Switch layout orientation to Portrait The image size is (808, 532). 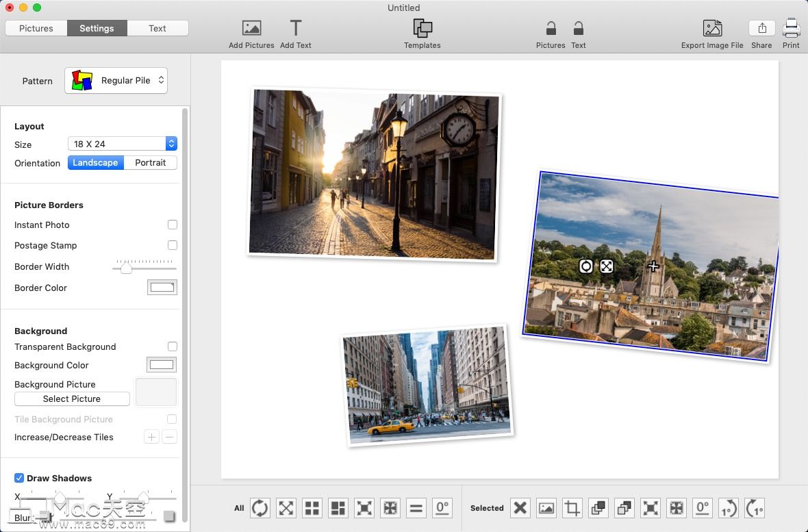click(150, 162)
